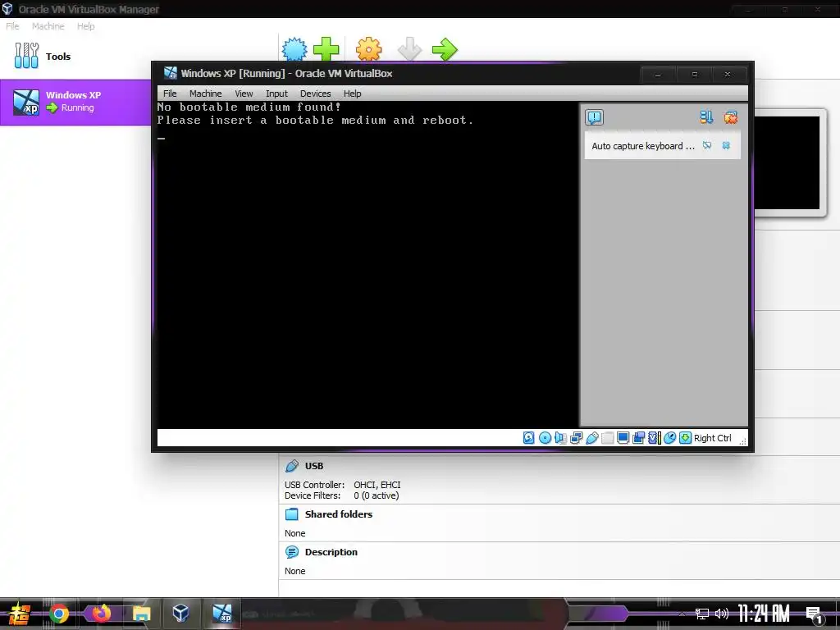Open the Machine menu in VirtualBox Manager
This screenshot has width=840, height=630.
48,26
